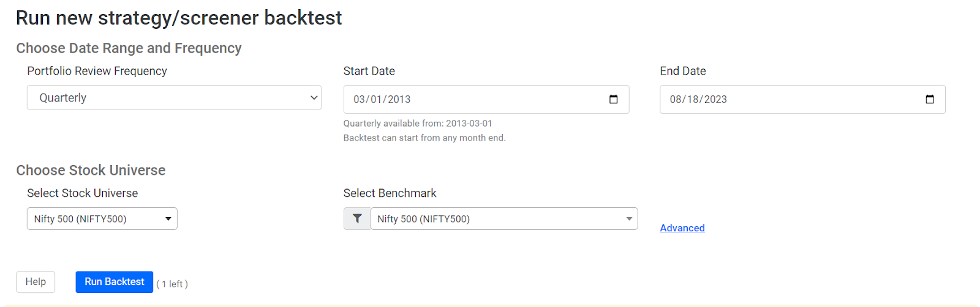This screenshot has width=980, height=307.
Task: Click the Portfolio Review Frequency label
Action: coord(97,71)
